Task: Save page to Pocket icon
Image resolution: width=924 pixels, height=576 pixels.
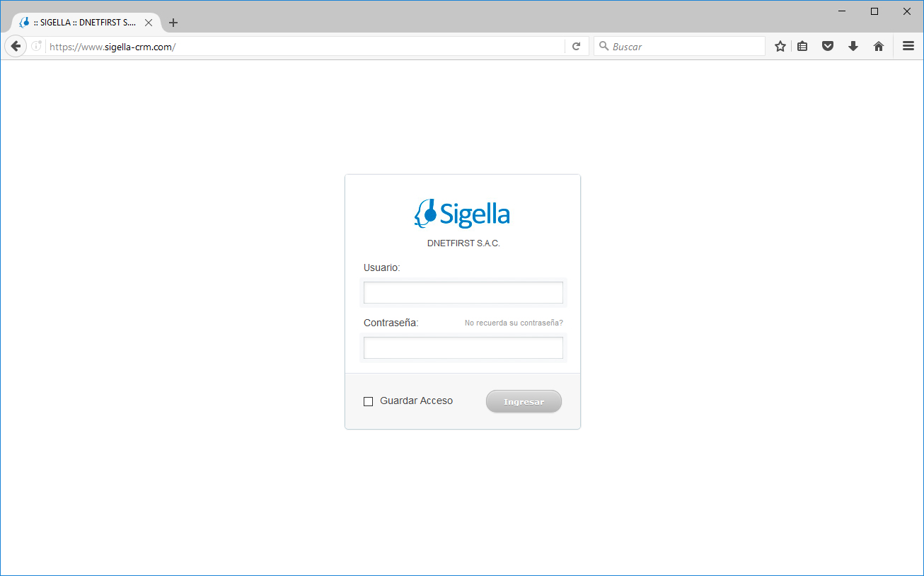Action: tap(828, 46)
